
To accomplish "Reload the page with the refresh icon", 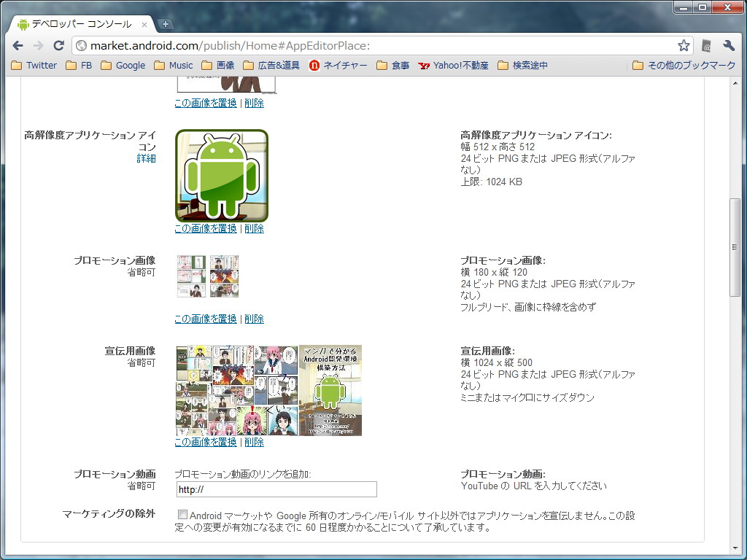I will click(x=58, y=44).
